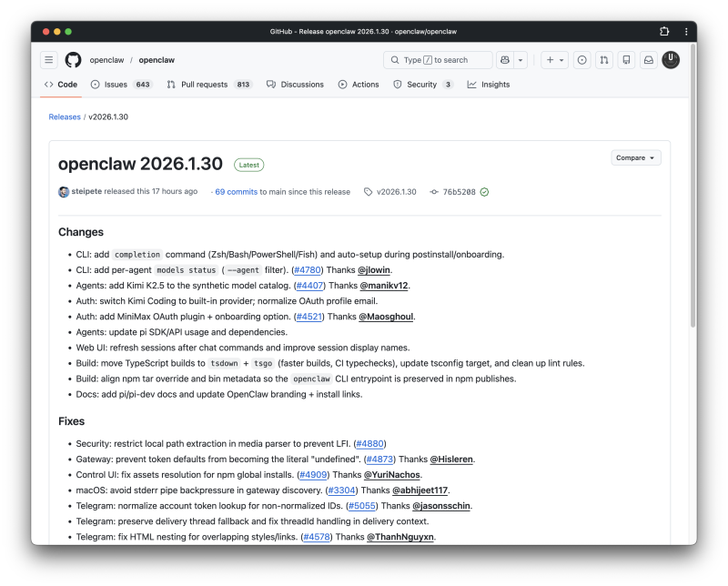The width and height of the screenshot is (728, 586).
Task: Open the user avatar menu
Action: pyautogui.click(x=671, y=60)
